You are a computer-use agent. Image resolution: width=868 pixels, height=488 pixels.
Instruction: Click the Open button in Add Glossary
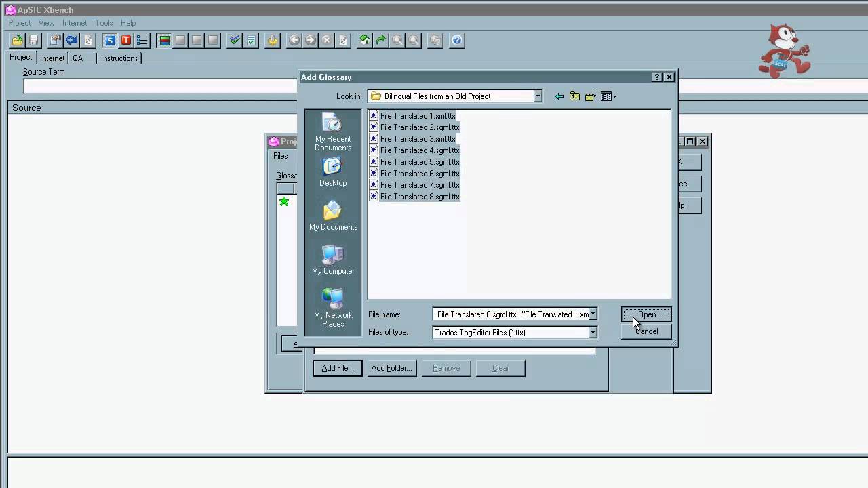(646, 314)
